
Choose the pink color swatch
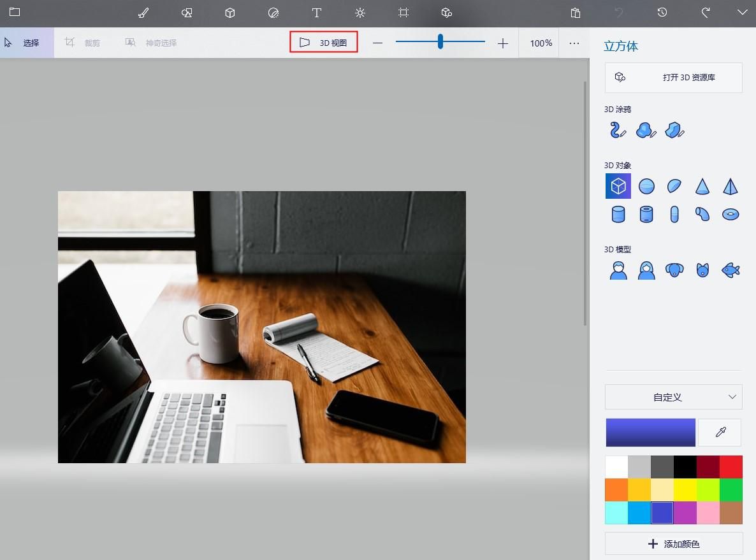click(x=708, y=512)
